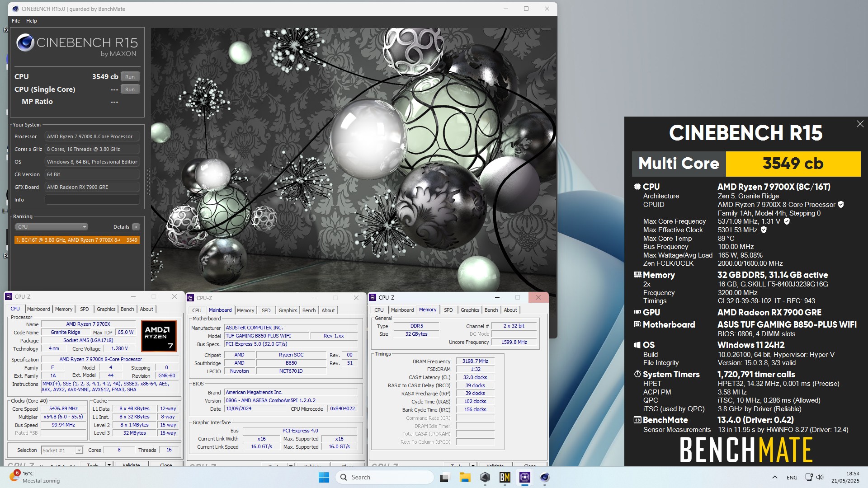868x488 pixels.
Task: Click the Cinebench taskbar icon
Action: 544,477
